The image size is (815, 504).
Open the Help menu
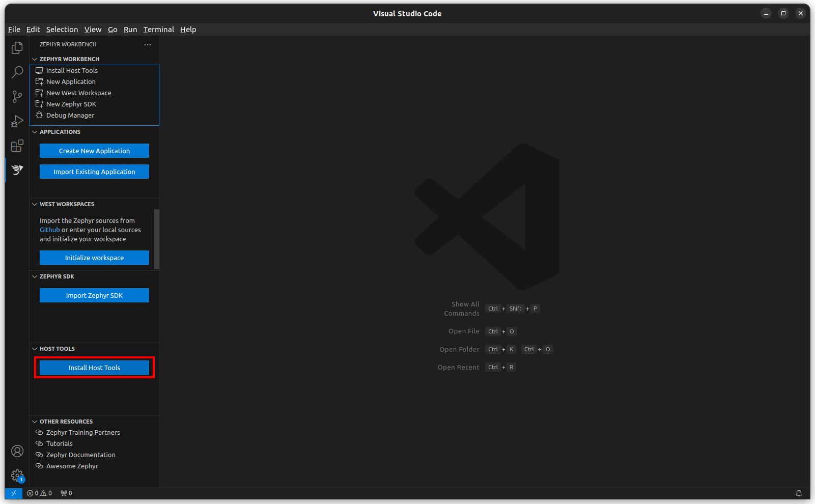[x=188, y=29]
